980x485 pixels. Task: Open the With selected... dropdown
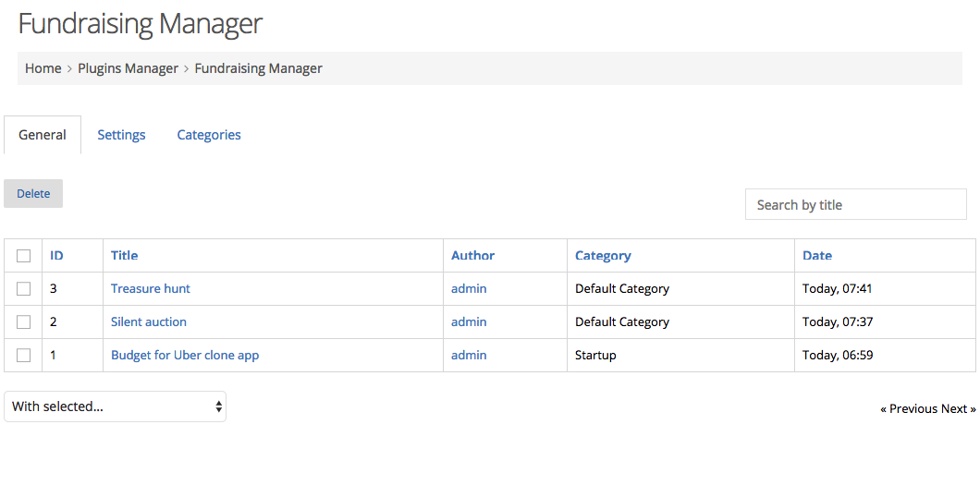click(115, 406)
